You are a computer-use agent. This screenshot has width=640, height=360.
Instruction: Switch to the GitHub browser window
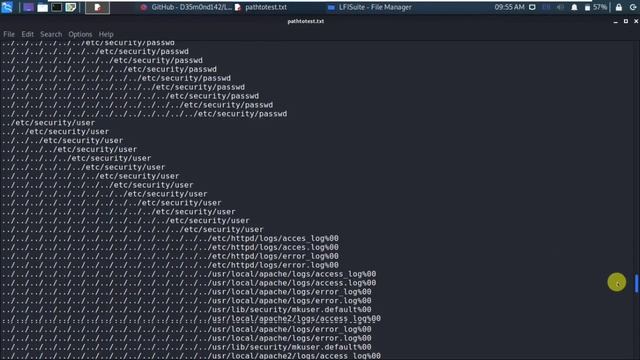click(186, 7)
